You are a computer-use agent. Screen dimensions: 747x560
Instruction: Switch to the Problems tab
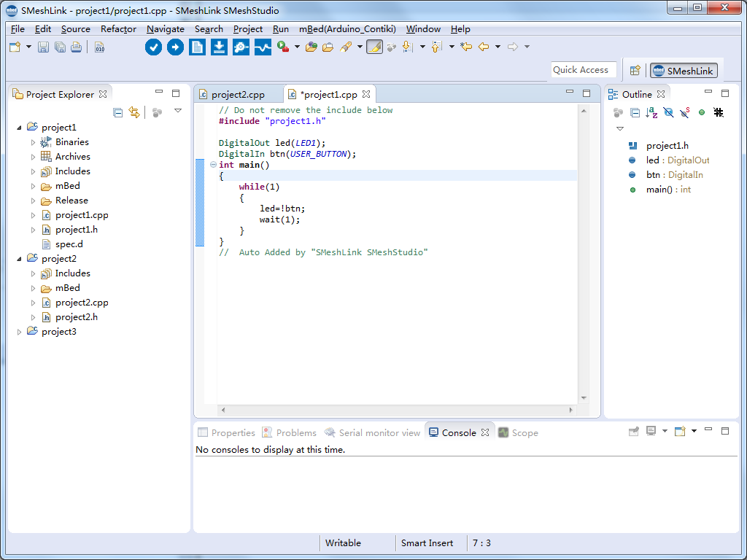coord(290,433)
